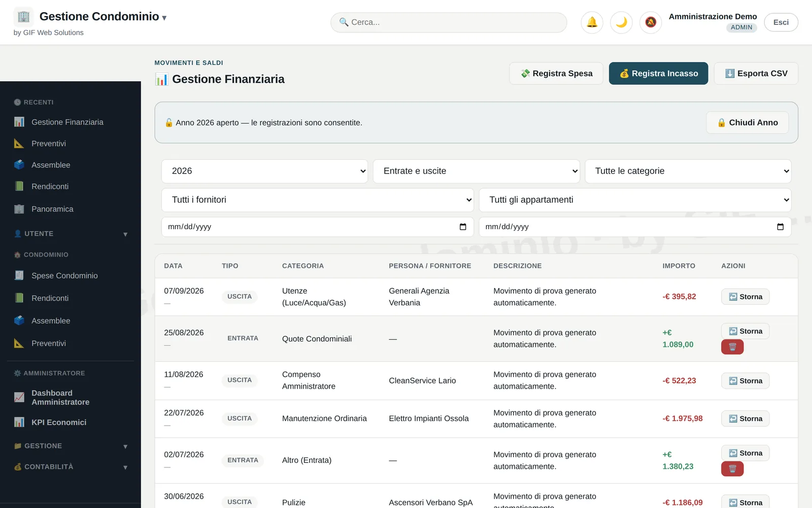
Task: Toggle dark mode with moon icon
Action: 621,22
